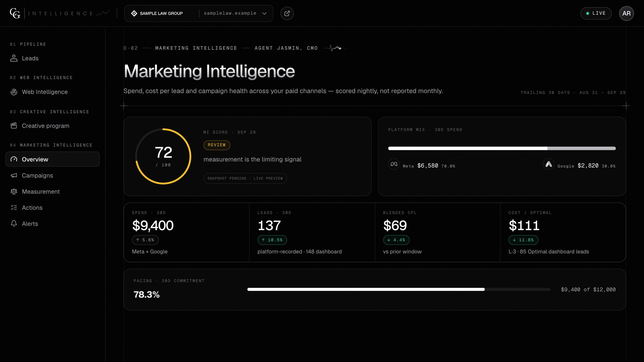
Task: Click Snapshot Pending Live Preview pill
Action: pyautogui.click(x=245, y=178)
